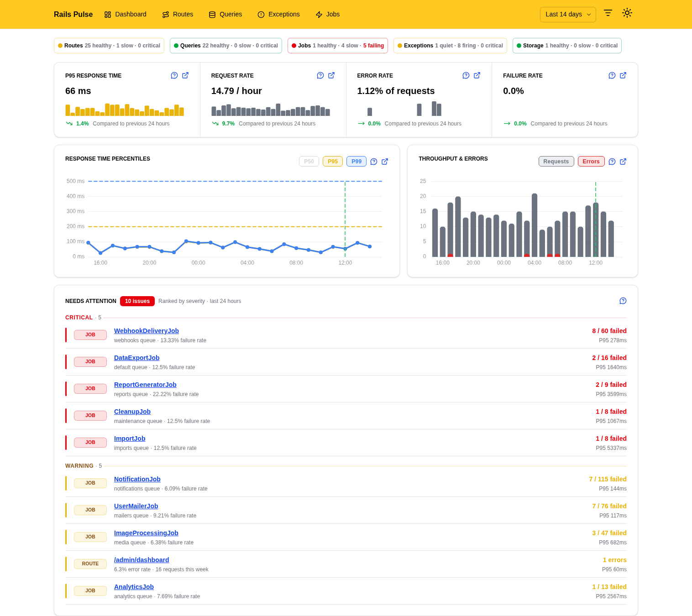Click the 66 ms value
The height and width of the screenshot is (616, 692).
[x=78, y=91]
